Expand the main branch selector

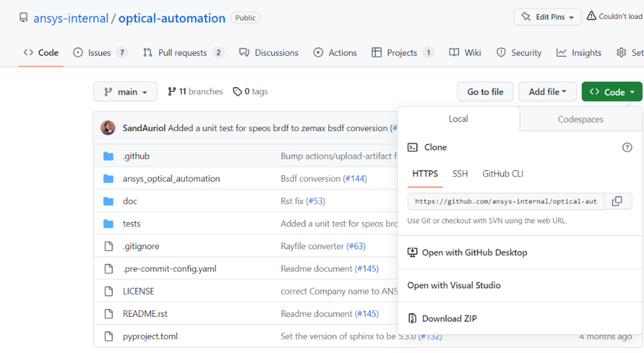tap(125, 92)
